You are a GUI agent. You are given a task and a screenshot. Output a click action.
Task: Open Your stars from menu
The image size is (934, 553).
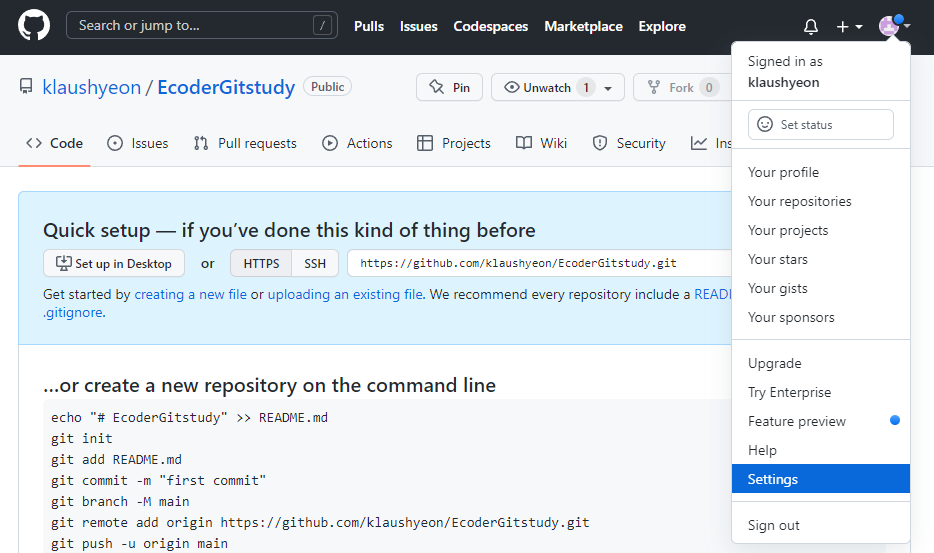[x=820, y=259]
